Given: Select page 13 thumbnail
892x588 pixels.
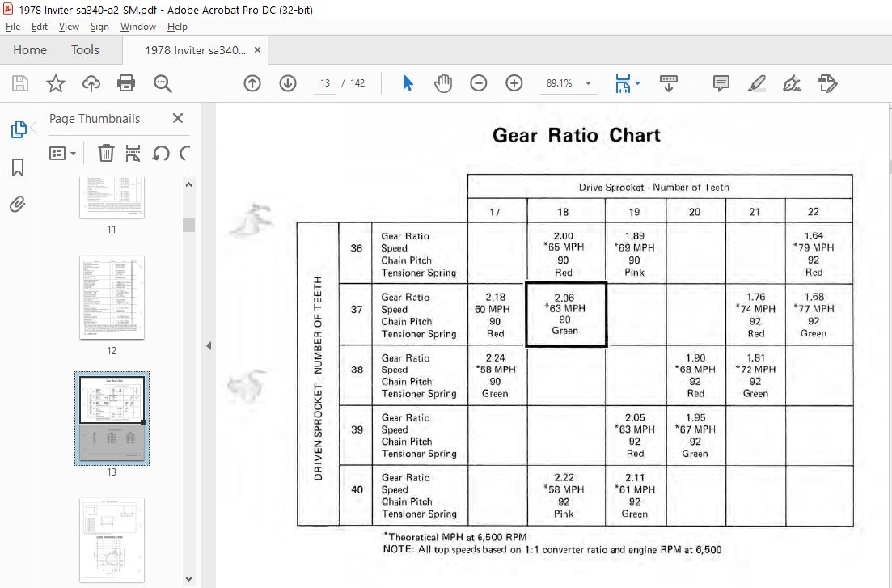Looking at the screenshot, I should tap(112, 418).
